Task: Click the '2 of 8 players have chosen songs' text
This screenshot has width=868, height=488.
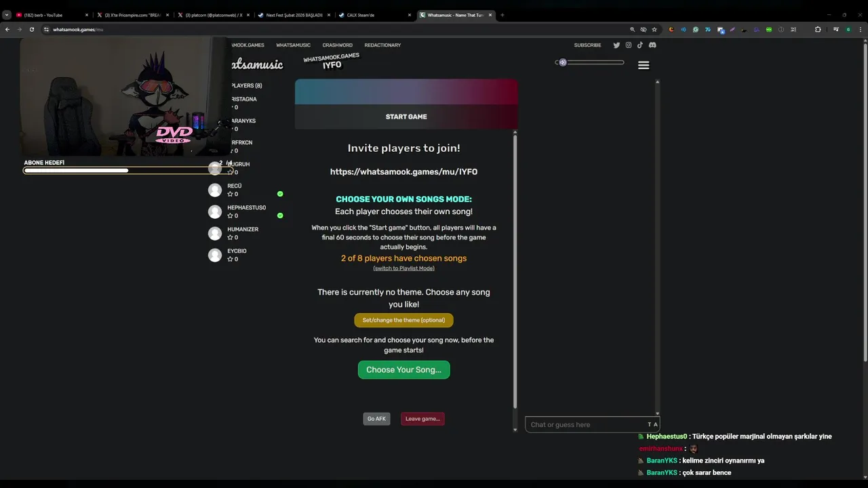Action: pos(403,258)
